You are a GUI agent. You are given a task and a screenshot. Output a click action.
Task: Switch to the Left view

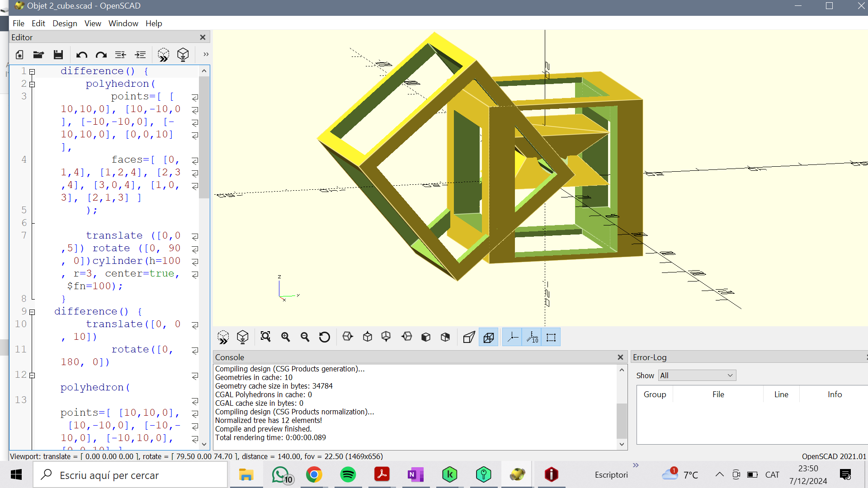click(407, 337)
